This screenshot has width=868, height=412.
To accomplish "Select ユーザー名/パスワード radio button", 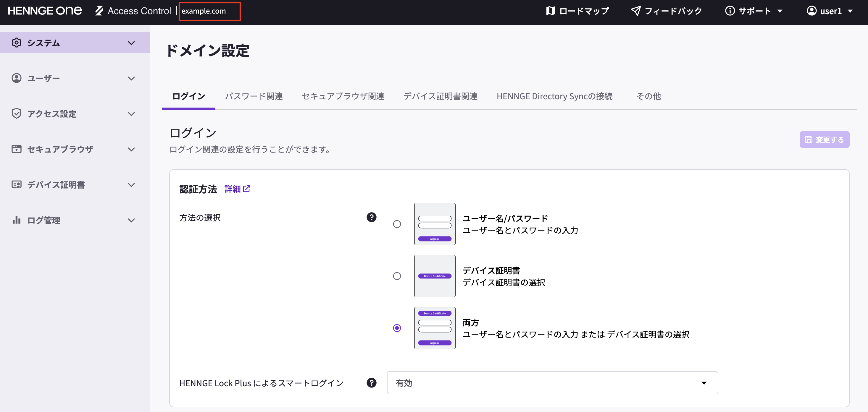I will click(x=397, y=224).
